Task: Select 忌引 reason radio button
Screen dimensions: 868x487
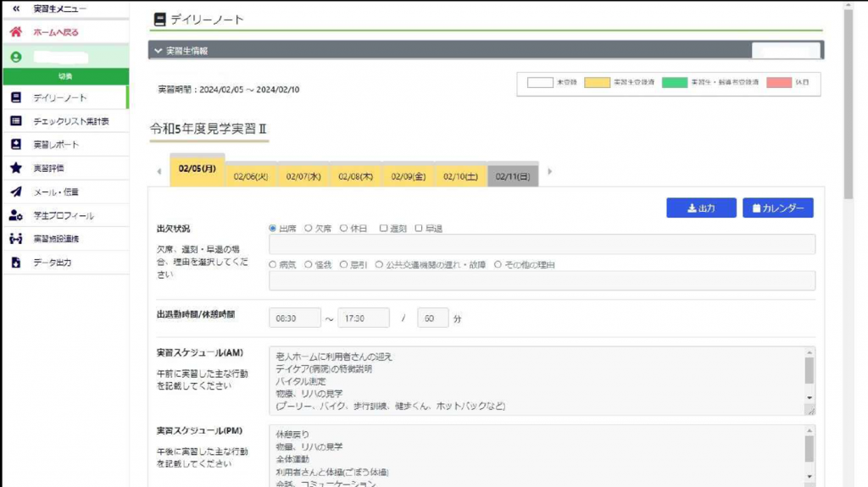Action: (344, 264)
